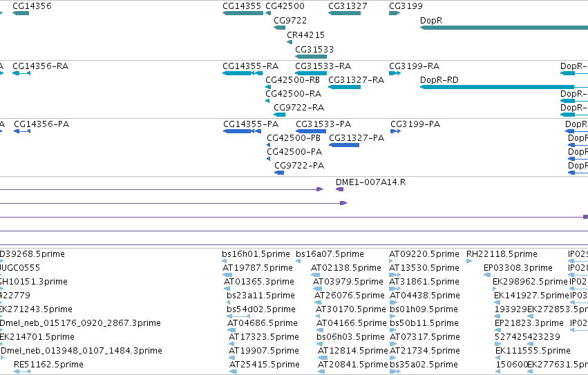Click the AT03979.5prime EST label
This screenshot has width=588, height=375.
tap(348, 282)
